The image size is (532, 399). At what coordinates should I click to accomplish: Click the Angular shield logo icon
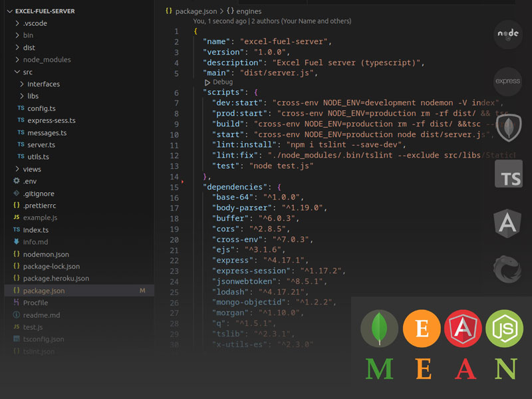tap(508, 222)
